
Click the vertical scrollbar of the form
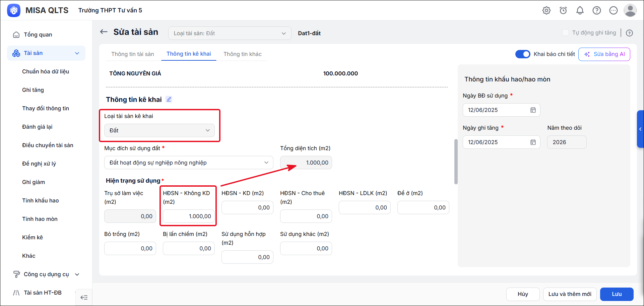click(456, 162)
